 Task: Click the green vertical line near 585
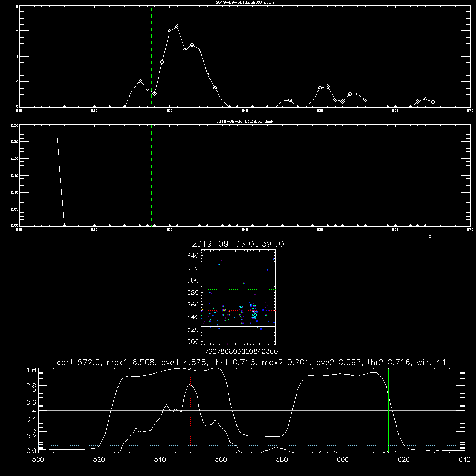tap(296, 410)
